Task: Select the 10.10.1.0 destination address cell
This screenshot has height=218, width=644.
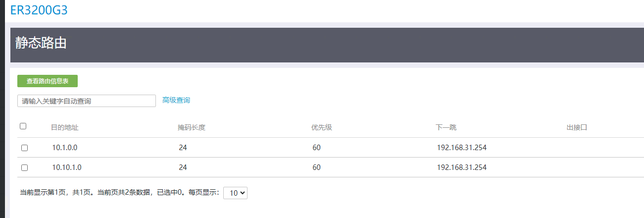Action: [x=67, y=167]
